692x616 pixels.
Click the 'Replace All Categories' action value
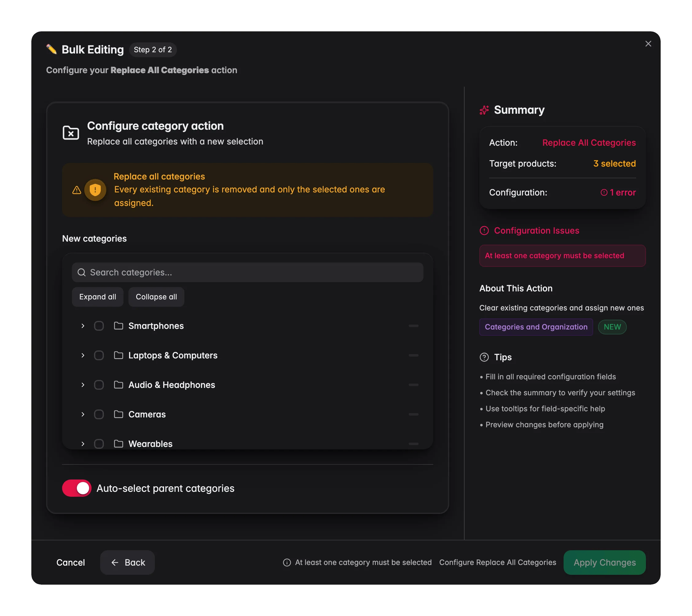point(589,143)
